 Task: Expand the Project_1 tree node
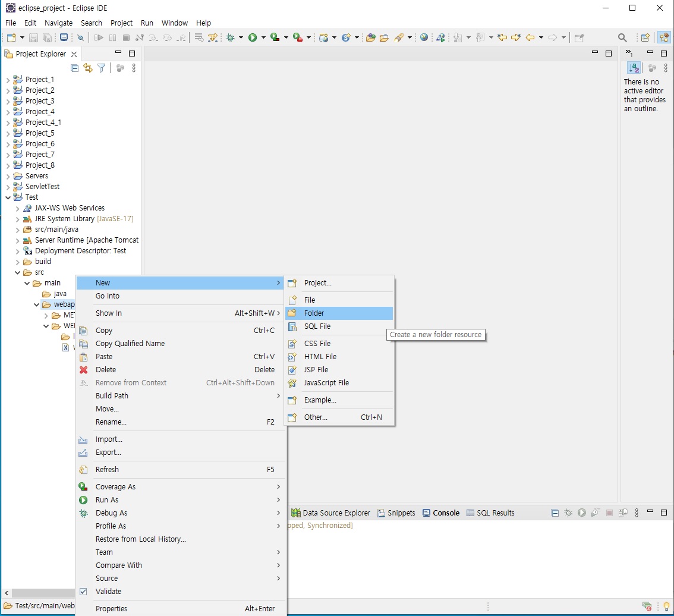pyautogui.click(x=8, y=80)
